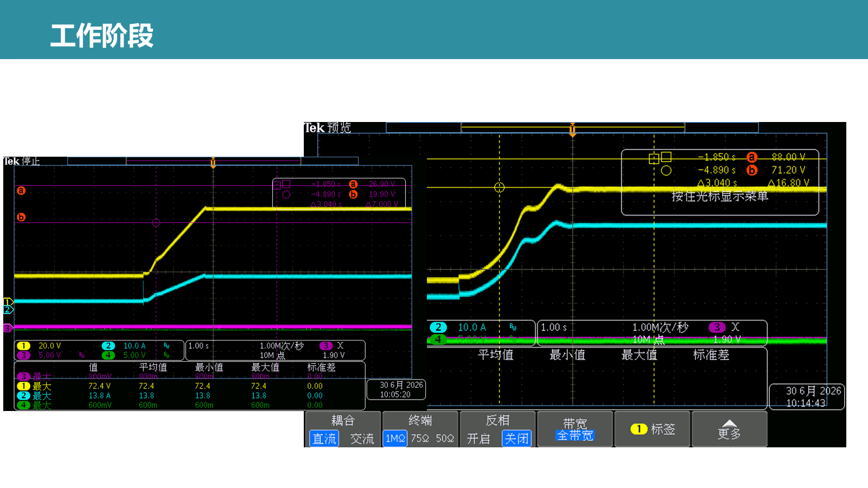Click 1.90 V trigger level in stopped scope

[334, 355]
